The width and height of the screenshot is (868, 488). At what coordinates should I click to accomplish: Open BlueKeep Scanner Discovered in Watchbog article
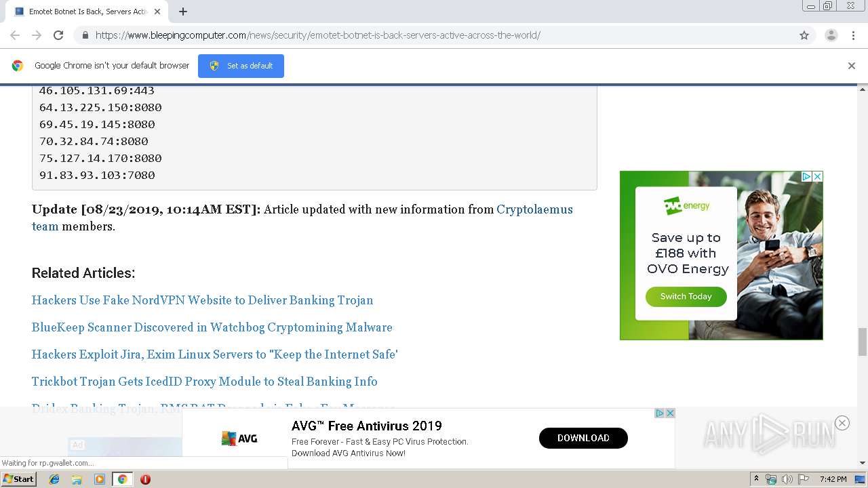pyautogui.click(x=212, y=327)
